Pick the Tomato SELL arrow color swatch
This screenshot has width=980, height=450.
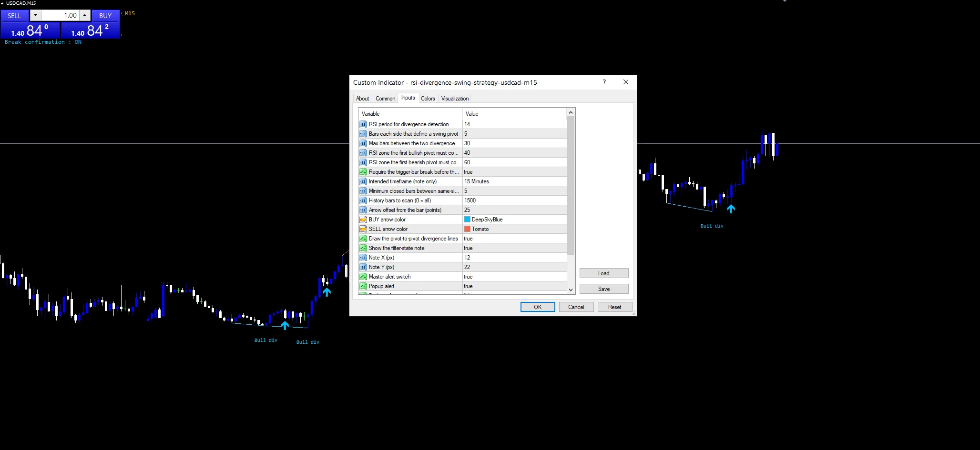click(x=467, y=229)
